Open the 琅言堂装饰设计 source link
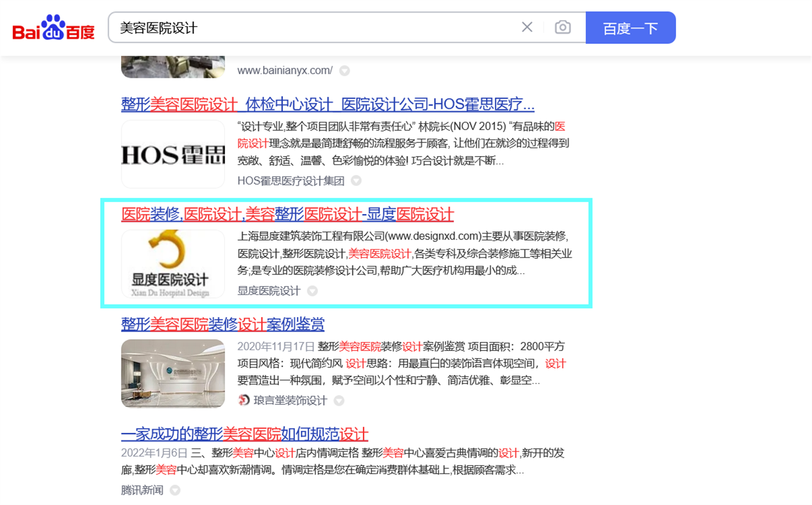This screenshot has width=812, height=505. click(x=290, y=400)
